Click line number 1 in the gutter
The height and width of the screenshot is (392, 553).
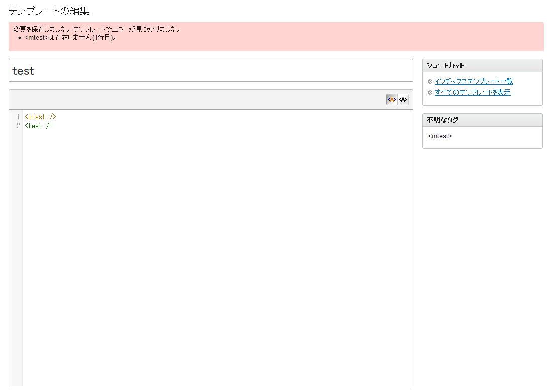(x=18, y=117)
